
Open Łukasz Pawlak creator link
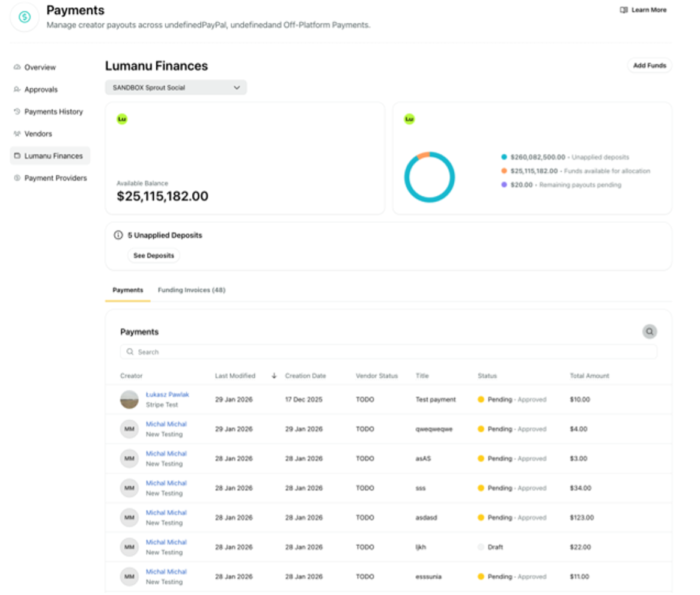click(x=168, y=394)
